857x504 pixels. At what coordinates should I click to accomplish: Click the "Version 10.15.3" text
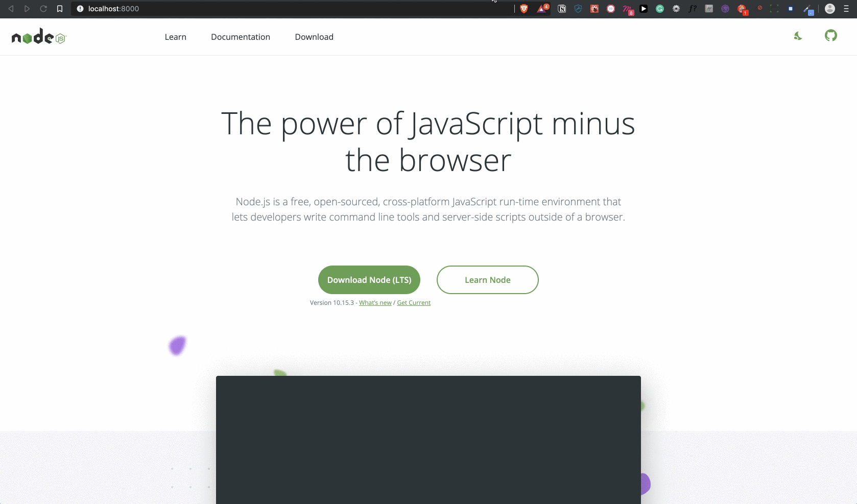pos(332,303)
